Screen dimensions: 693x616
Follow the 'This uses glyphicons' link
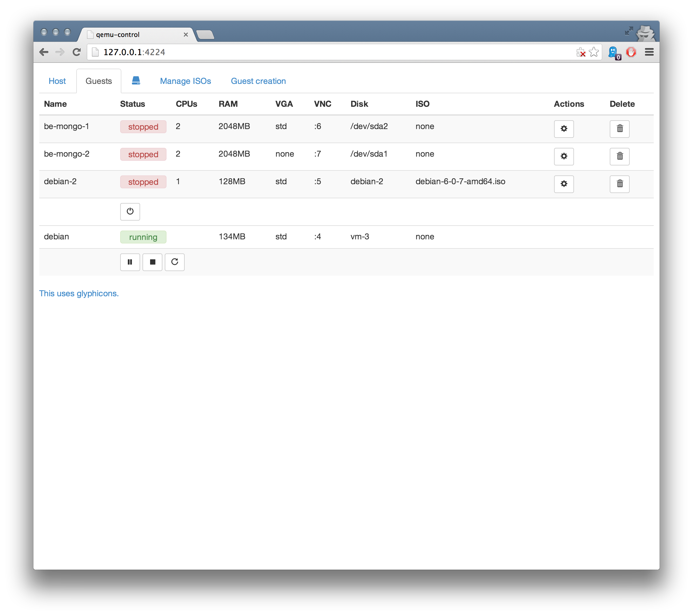(79, 293)
